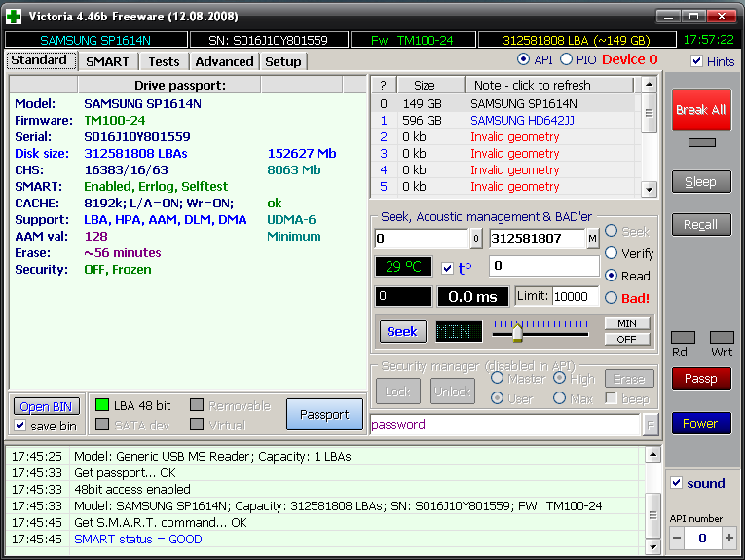745x560 pixels.
Task: Click the 29 °C temperature display
Action: click(403, 267)
